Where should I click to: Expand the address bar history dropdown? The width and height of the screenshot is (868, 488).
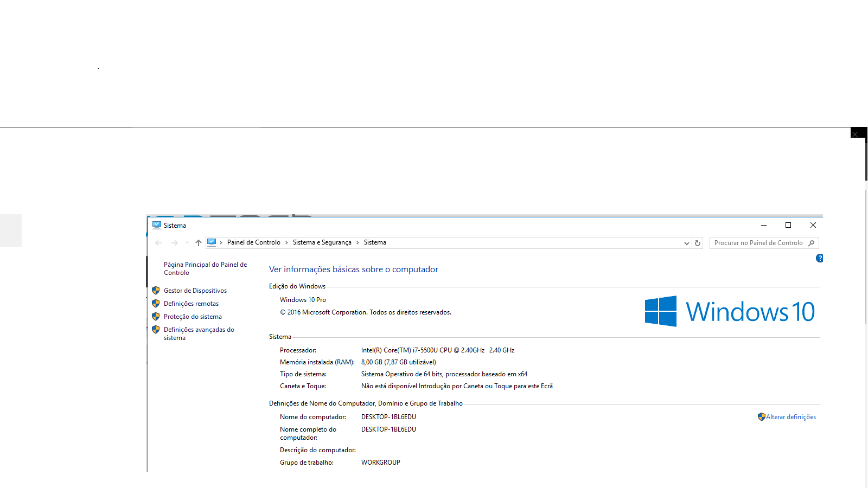(x=686, y=243)
